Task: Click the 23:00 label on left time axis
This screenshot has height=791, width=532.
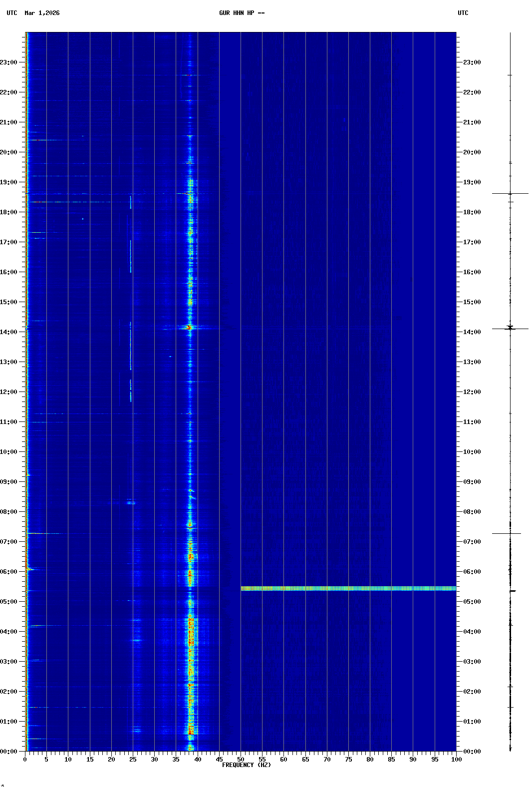Action: (9, 62)
